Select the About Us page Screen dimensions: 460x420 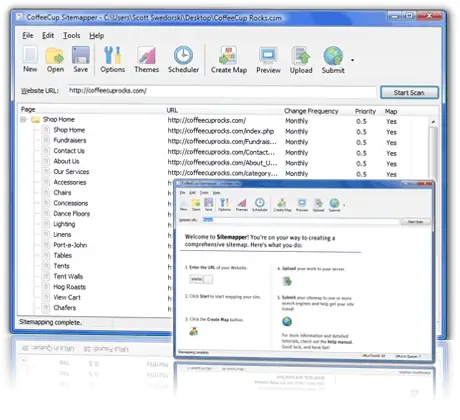[x=66, y=161]
